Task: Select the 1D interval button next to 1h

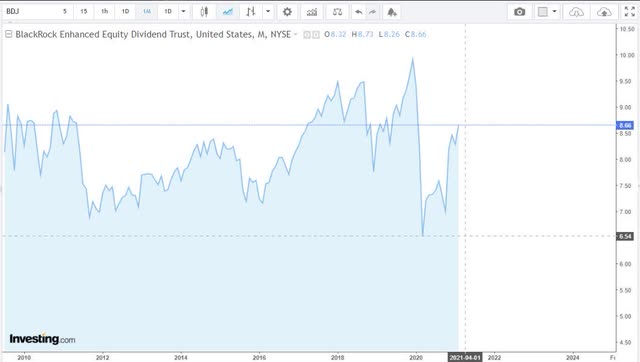Action: click(125, 11)
